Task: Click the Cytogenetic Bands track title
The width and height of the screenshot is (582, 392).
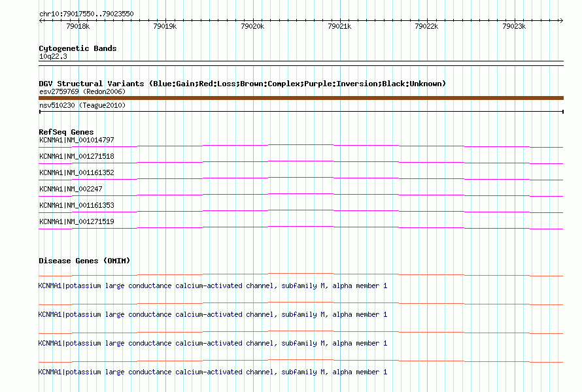Action: pyautogui.click(x=78, y=48)
